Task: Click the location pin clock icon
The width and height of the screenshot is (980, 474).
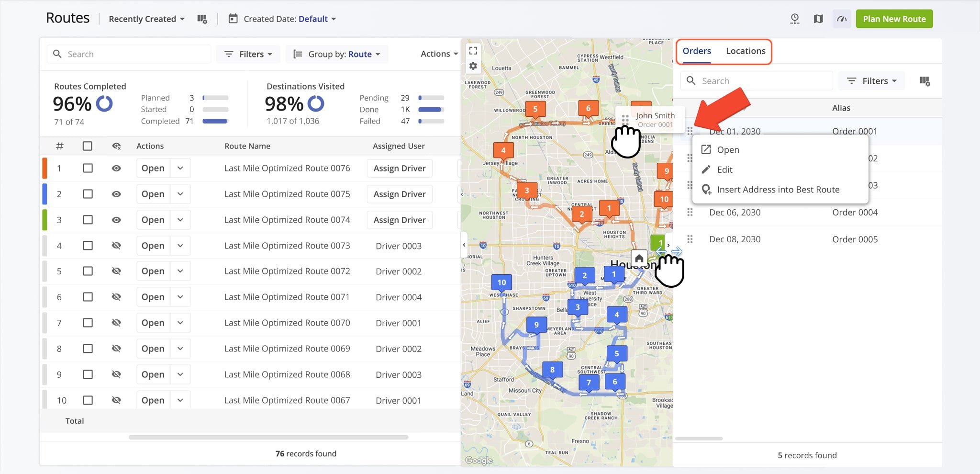Action: pos(794,19)
